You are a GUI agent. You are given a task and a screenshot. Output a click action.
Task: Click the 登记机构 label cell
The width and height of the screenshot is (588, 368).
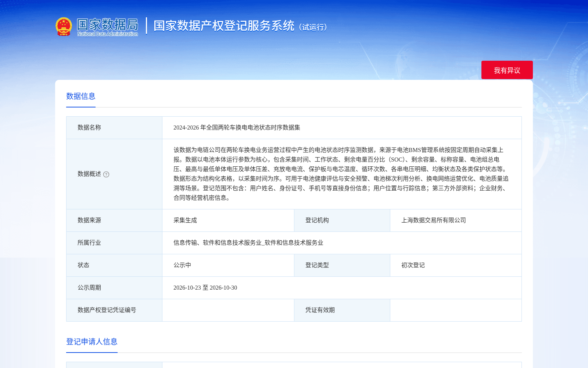click(342, 220)
